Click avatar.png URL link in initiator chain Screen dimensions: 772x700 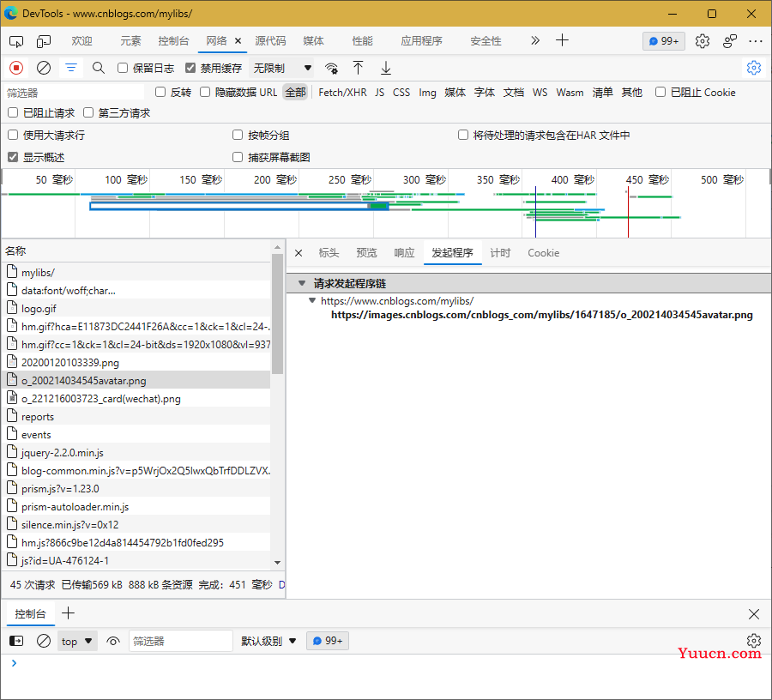541,315
